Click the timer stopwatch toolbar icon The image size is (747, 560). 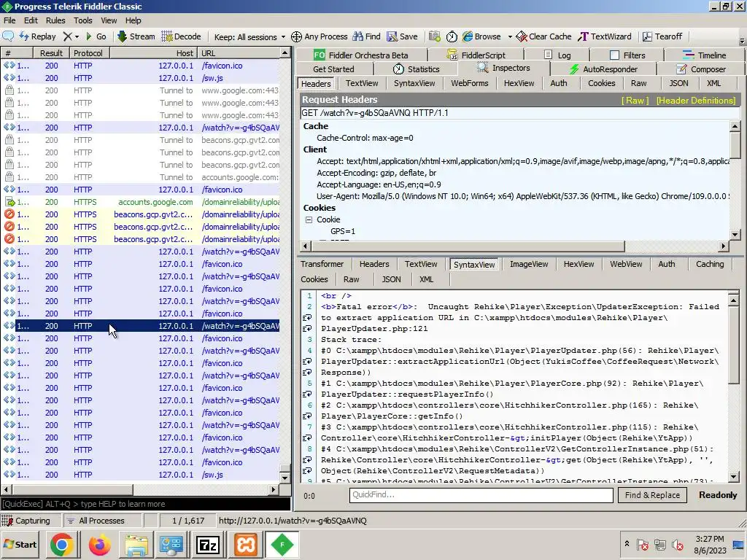[452, 36]
